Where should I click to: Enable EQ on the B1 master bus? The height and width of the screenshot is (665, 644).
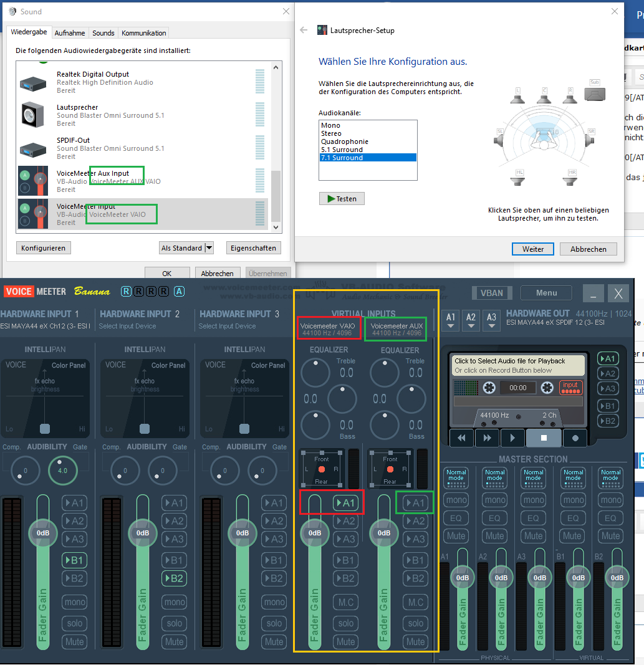point(573,519)
